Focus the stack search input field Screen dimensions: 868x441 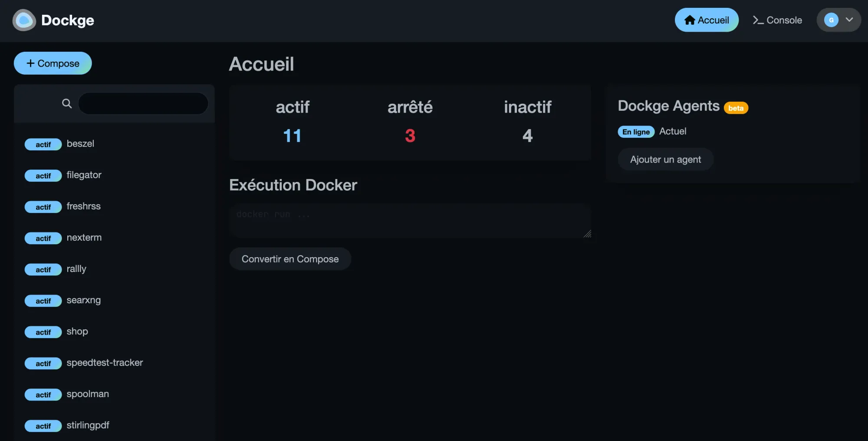(143, 103)
